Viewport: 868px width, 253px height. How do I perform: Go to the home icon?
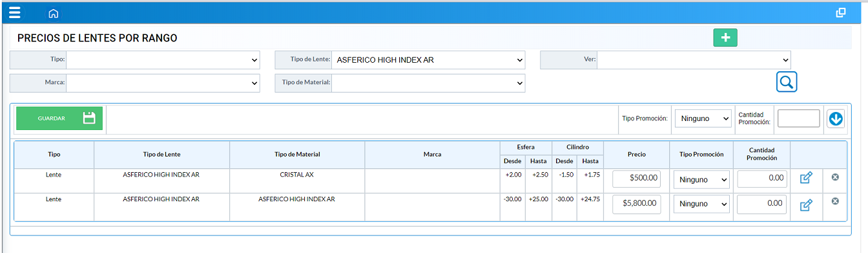(54, 13)
